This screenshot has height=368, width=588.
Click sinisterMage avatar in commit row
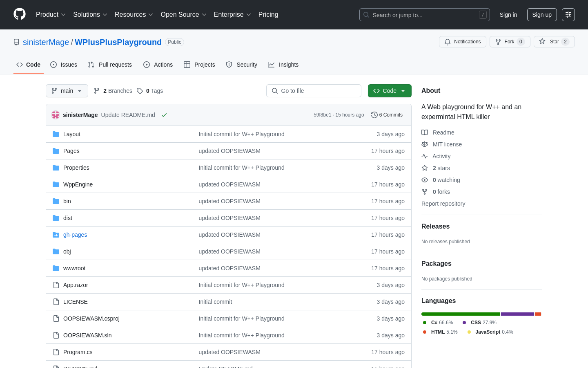point(56,115)
